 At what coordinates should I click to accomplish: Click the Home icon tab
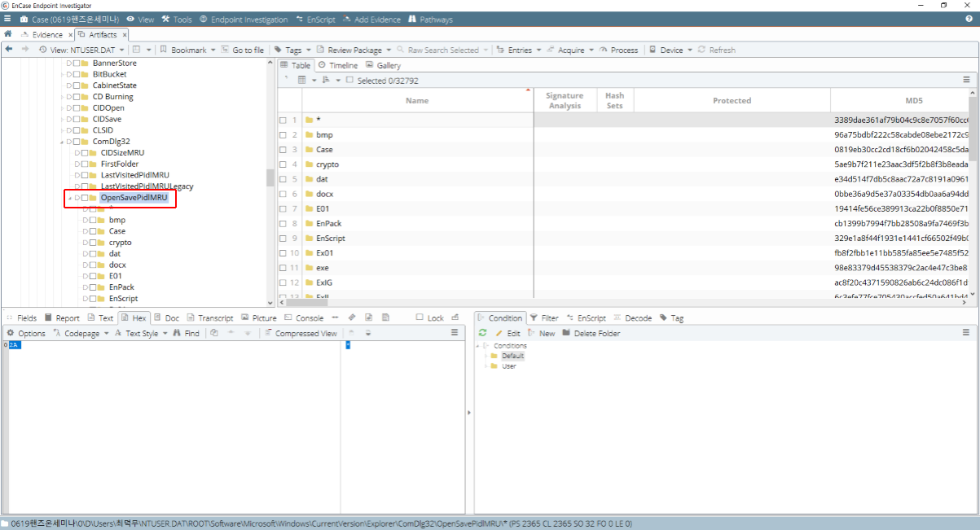click(x=8, y=34)
